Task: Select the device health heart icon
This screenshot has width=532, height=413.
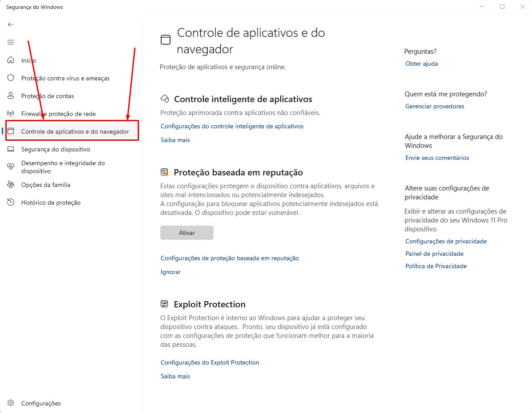Action: click(x=11, y=167)
